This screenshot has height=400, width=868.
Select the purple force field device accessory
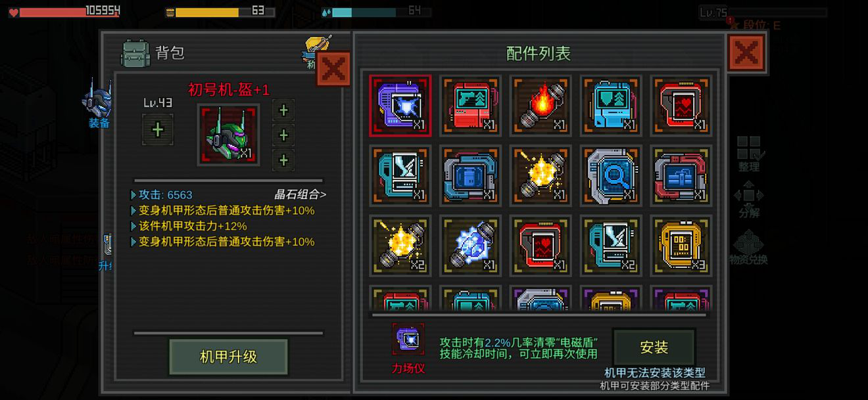(400, 106)
